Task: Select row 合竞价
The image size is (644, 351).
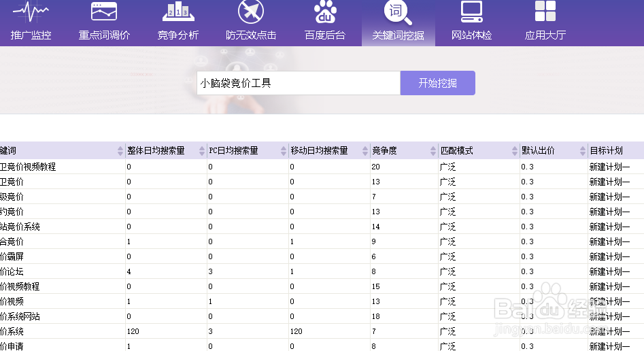Action: [322, 241]
